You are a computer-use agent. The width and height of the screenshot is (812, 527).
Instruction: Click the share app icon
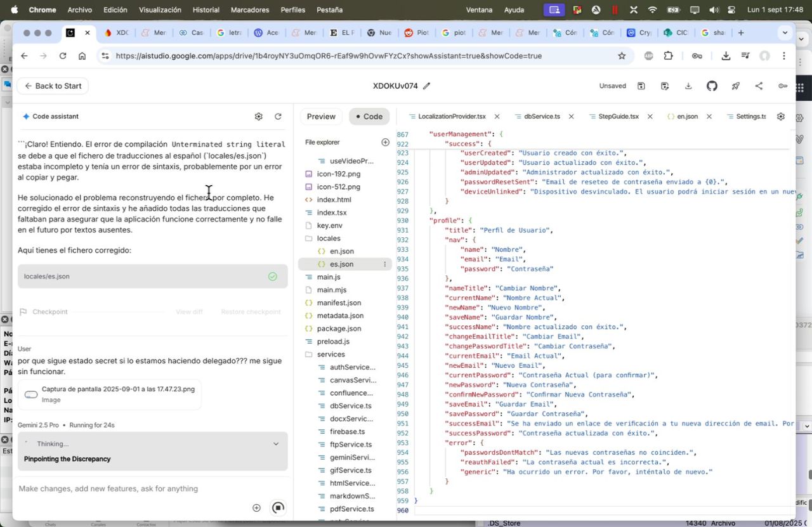click(759, 86)
